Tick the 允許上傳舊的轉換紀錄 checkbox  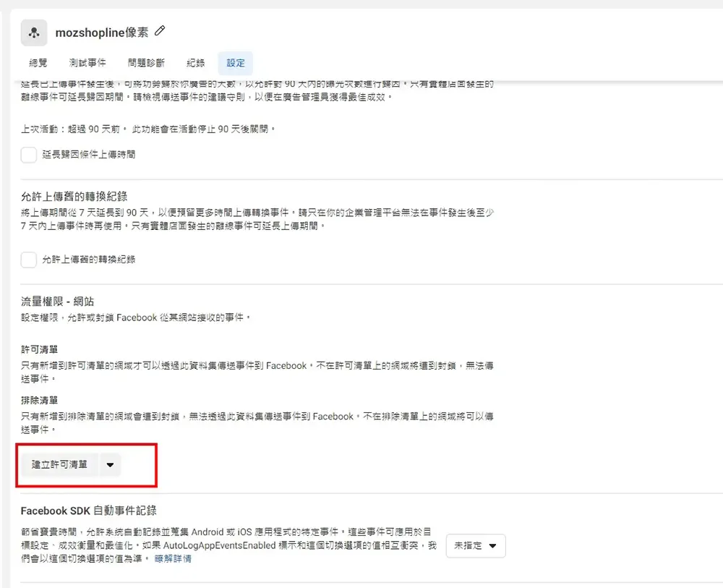pos(29,260)
